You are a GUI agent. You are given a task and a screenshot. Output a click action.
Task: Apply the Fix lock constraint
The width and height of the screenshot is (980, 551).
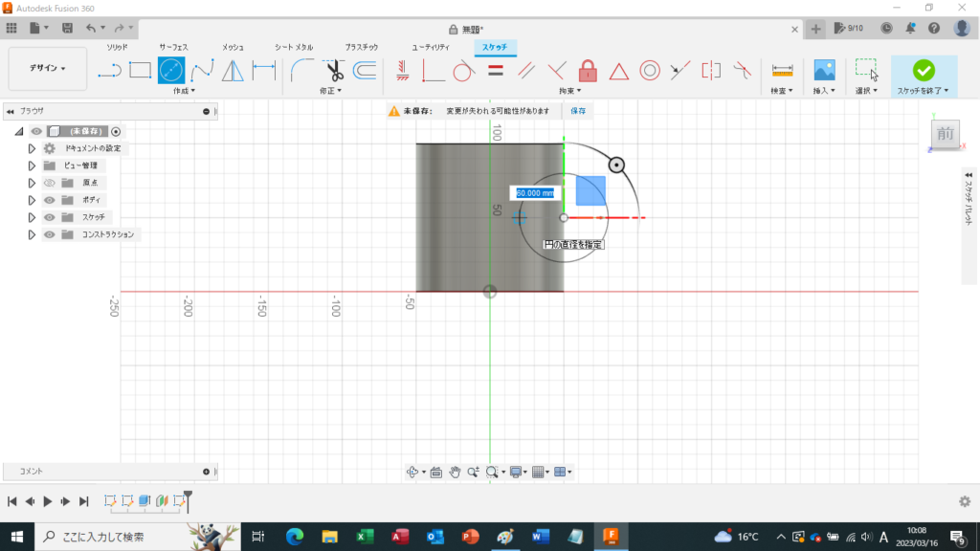[x=588, y=71]
